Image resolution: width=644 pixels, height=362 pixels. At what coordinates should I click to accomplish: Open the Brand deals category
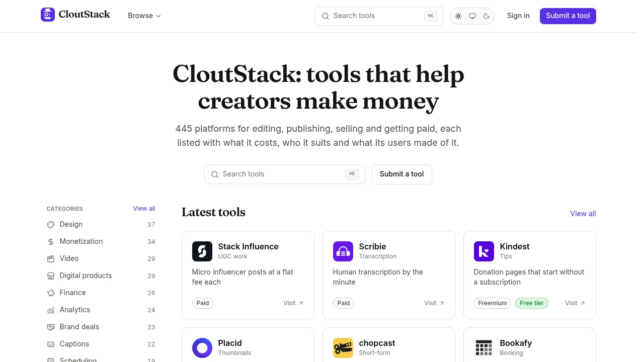101,327
